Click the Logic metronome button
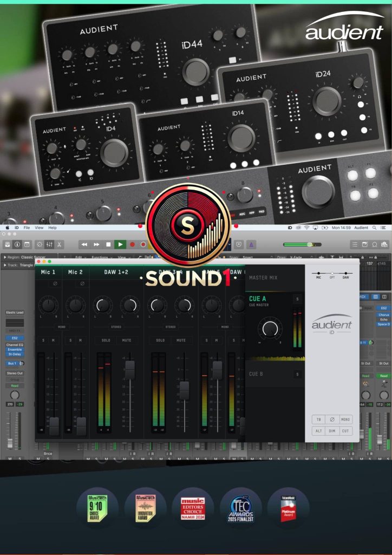This screenshot has height=555, width=392. 251,244
